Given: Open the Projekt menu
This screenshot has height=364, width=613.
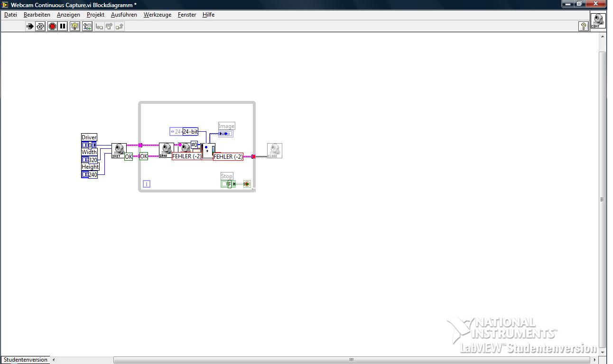Looking at the screenshot, I should tap(95, 15).
